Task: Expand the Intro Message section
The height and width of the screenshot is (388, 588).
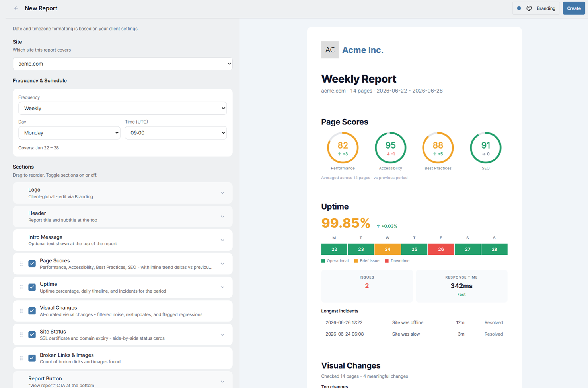Action: tap(222, 240)
